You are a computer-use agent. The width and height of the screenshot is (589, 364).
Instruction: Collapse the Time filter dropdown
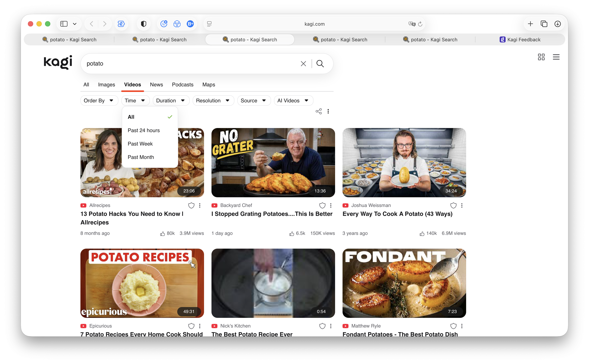point(135,100)
